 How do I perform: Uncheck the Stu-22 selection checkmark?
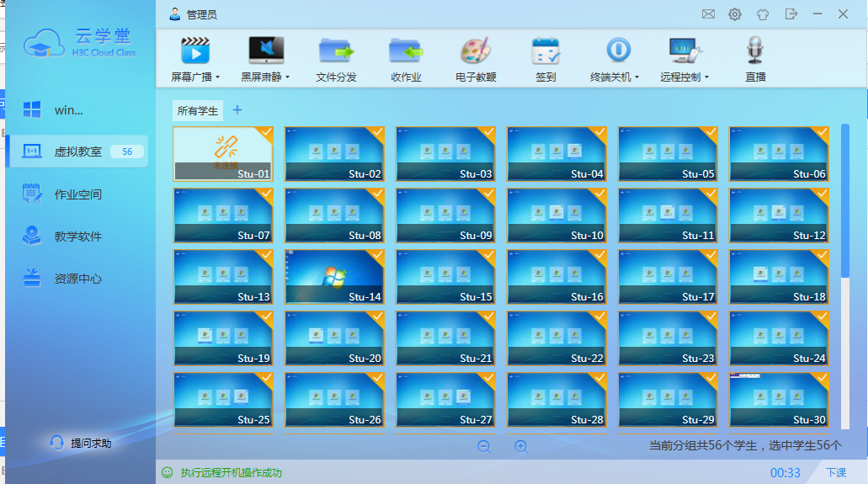(599, 316)
